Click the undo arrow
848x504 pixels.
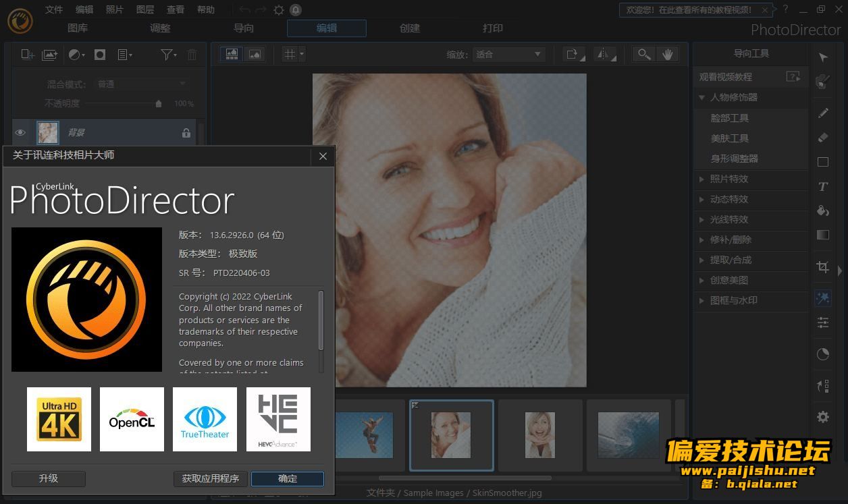(x=244, y=10)
